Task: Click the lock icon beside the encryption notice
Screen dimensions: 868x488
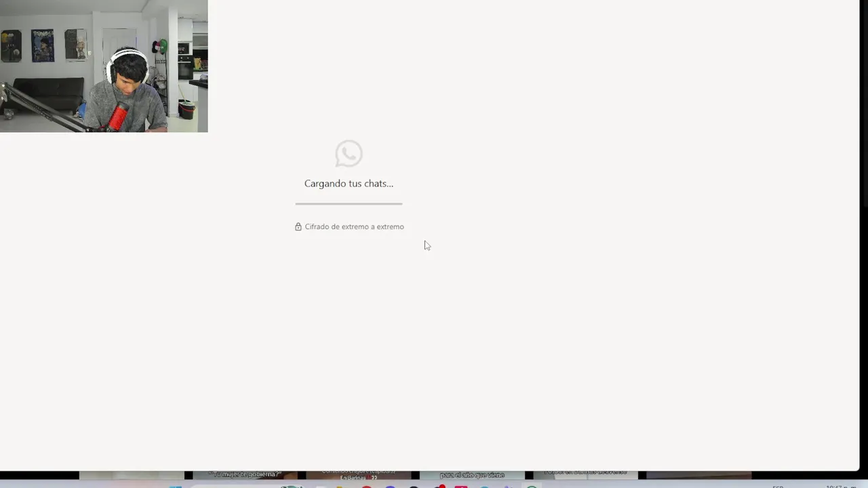Action: 298,226
